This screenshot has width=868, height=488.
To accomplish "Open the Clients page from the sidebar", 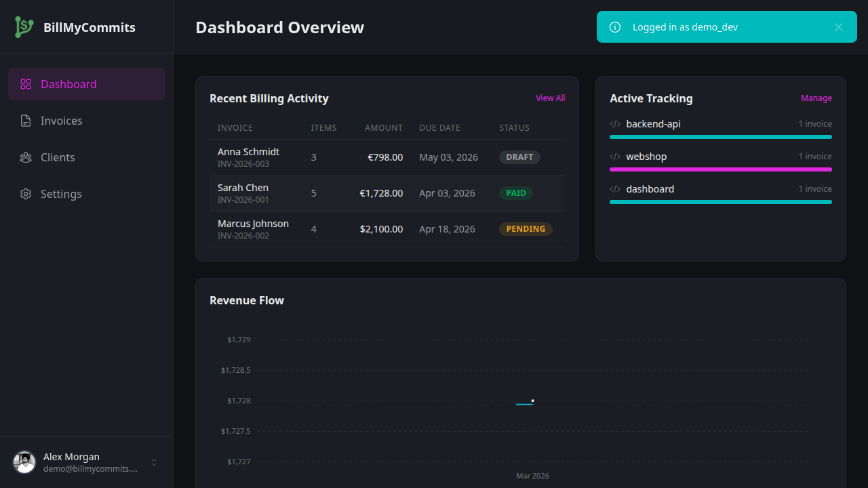I will [x=87, y=157].
